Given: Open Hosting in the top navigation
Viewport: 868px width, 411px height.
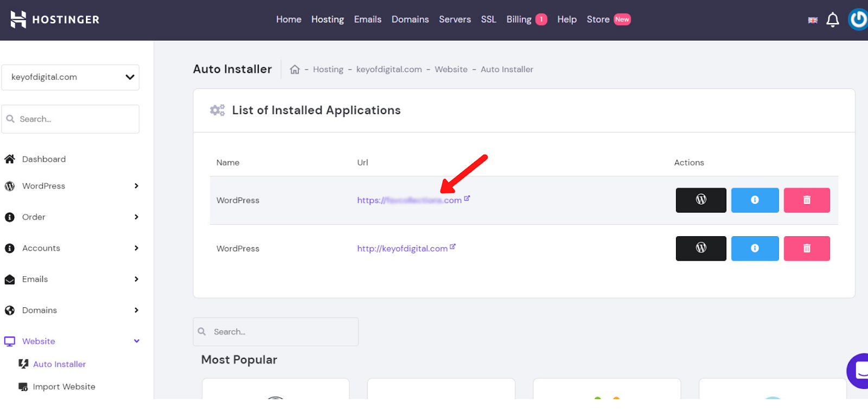Looking at the screenshot, I should [328, 20].
